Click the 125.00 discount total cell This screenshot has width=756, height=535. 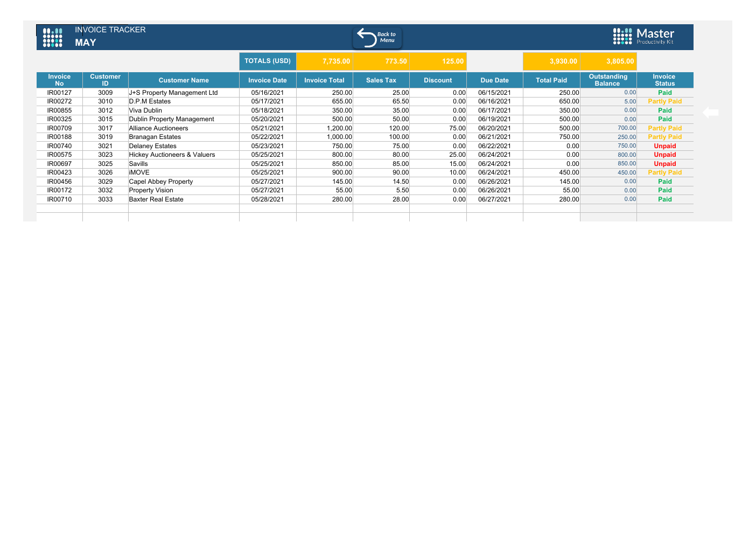click(x=438, y=61)
